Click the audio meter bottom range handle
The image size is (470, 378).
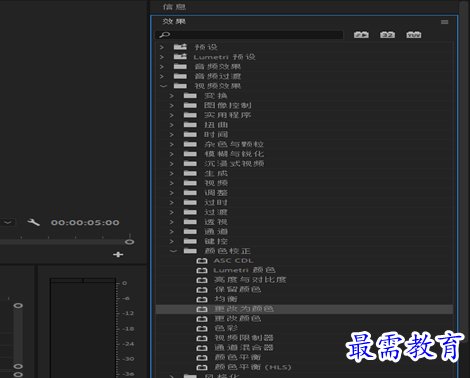(18, 366)
